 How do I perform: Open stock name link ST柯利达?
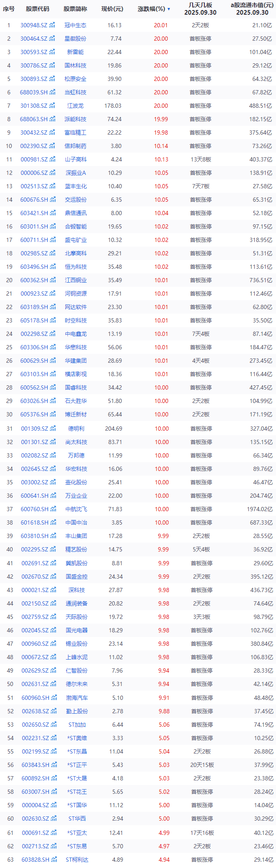pyautogui.click(x=77, y=860)
